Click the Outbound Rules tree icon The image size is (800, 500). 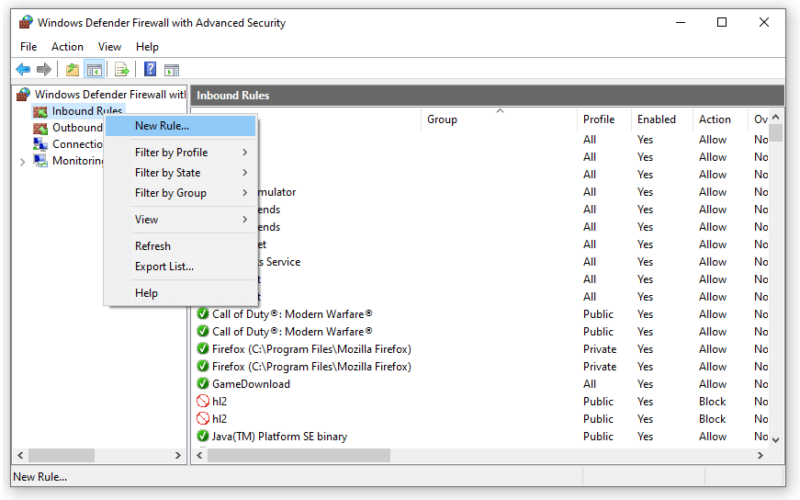(x=40, y=128)
